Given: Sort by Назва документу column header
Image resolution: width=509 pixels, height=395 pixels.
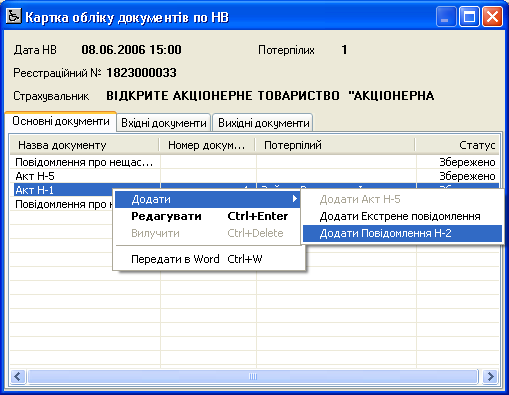Looking at the screenshot, I should pyautogui.click(x=85, y=145).
